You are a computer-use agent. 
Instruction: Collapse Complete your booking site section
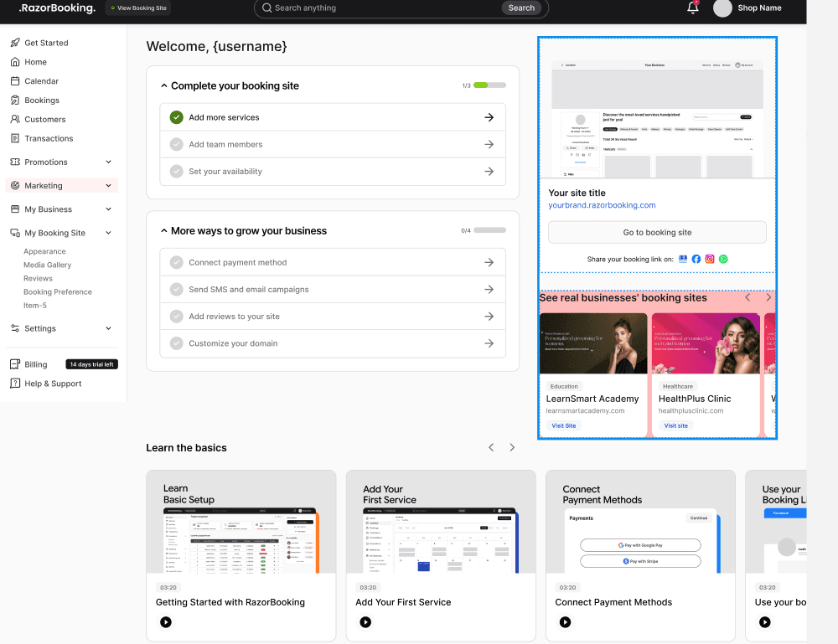pyautogui.click(x=164, y=86)
